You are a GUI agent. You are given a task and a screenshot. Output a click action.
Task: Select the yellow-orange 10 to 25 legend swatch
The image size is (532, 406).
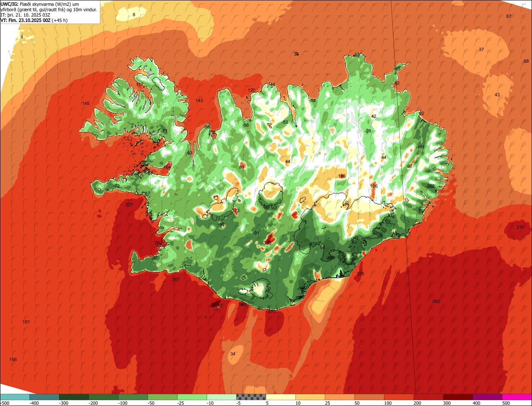[x=310, y=397]
